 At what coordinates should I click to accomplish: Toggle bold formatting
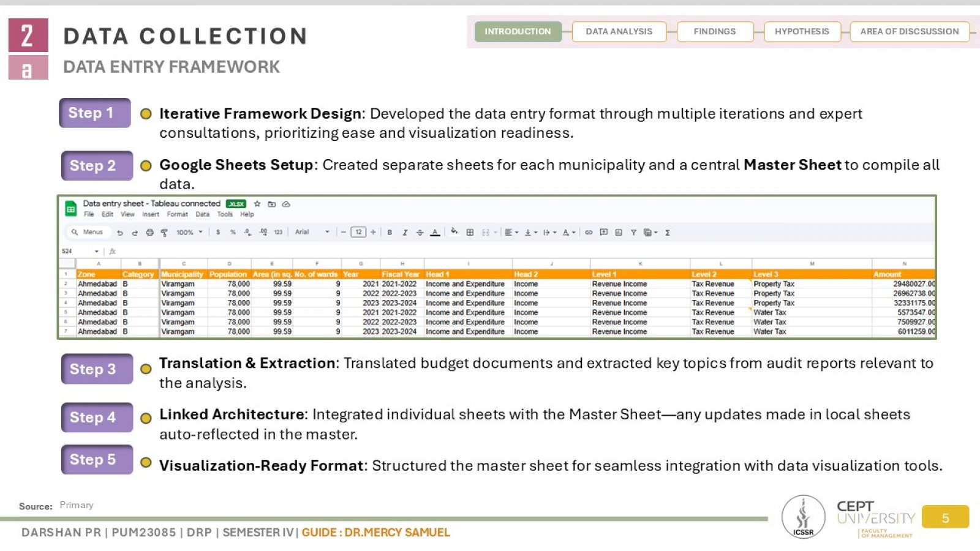390,233
